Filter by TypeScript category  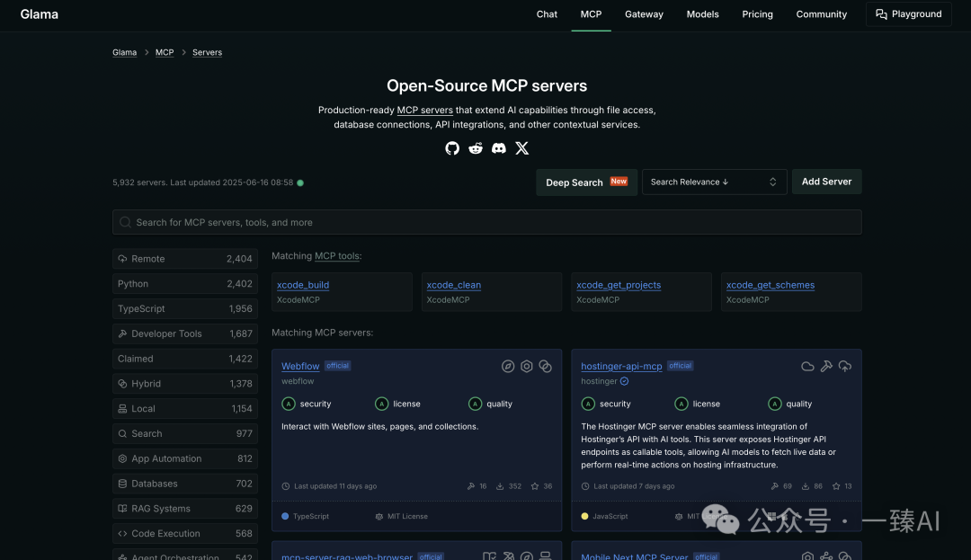[x=185, y=309]
